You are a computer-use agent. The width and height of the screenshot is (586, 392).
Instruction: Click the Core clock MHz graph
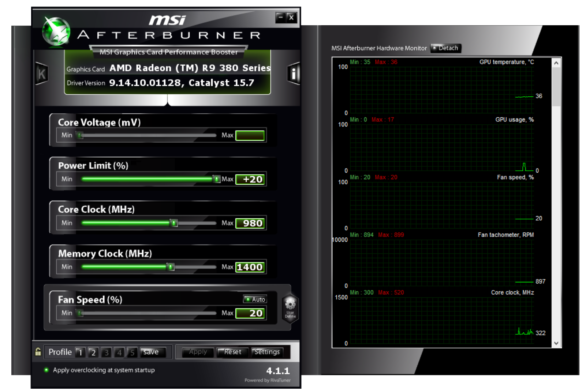pyautogui.click(x=441, y=320)
